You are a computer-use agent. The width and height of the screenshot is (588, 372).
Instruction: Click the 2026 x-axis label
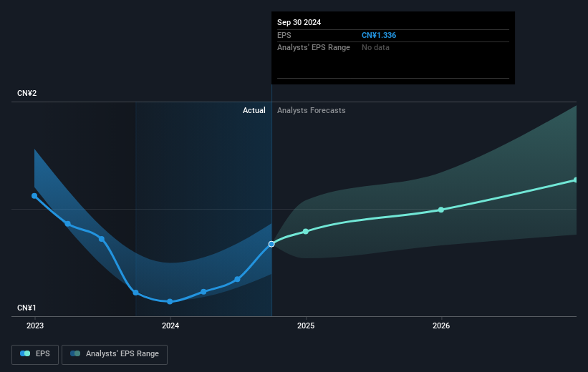(x=441, y=325)
